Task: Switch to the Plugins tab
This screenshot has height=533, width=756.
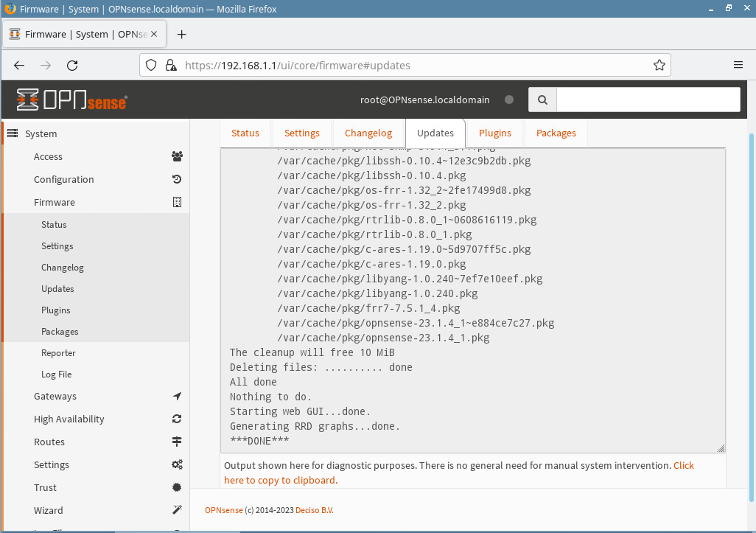Action: pos(494,133)
